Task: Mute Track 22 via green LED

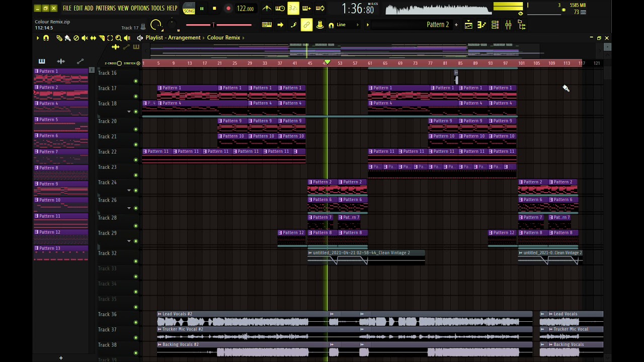Action: [136, 160]
